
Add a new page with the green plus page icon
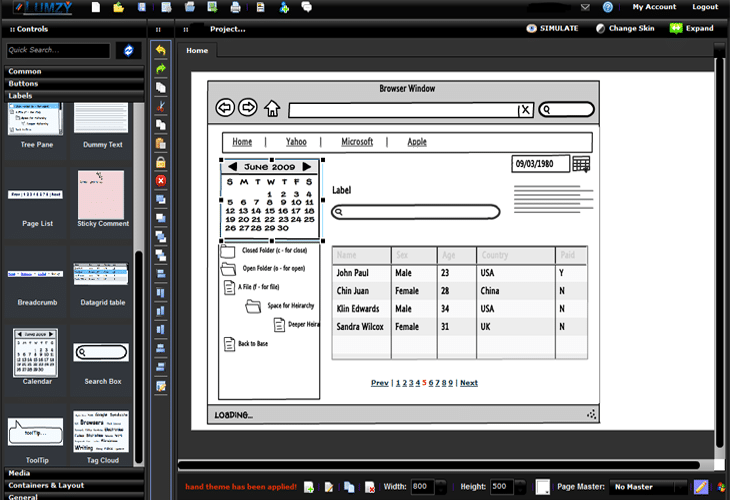(308, 487)
